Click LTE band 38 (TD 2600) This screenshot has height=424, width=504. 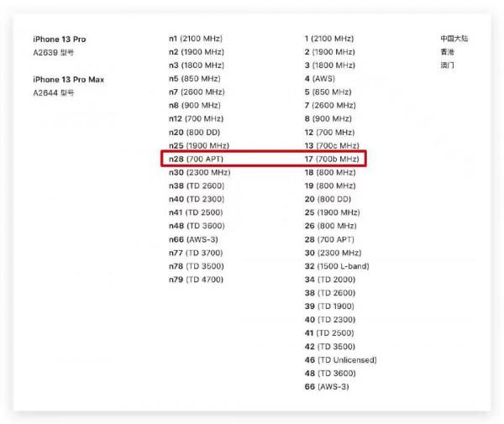(x=330, y=293)
